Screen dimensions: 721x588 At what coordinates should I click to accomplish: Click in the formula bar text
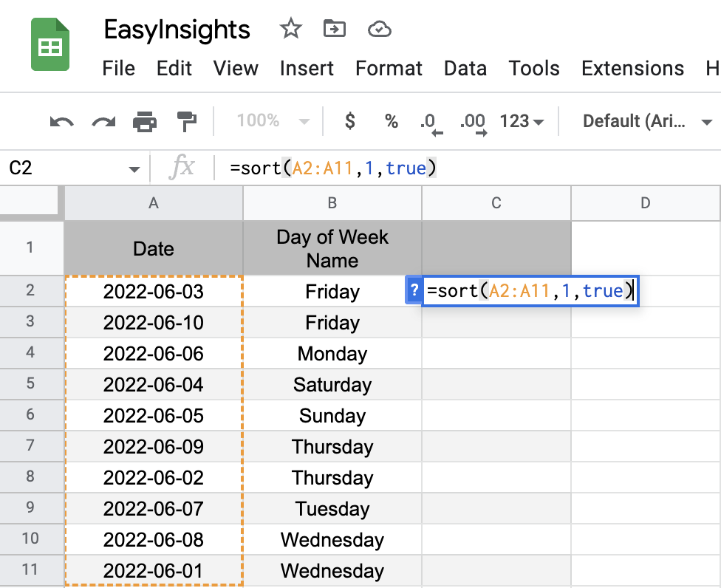pyautogui.click(x=333, y=168)
